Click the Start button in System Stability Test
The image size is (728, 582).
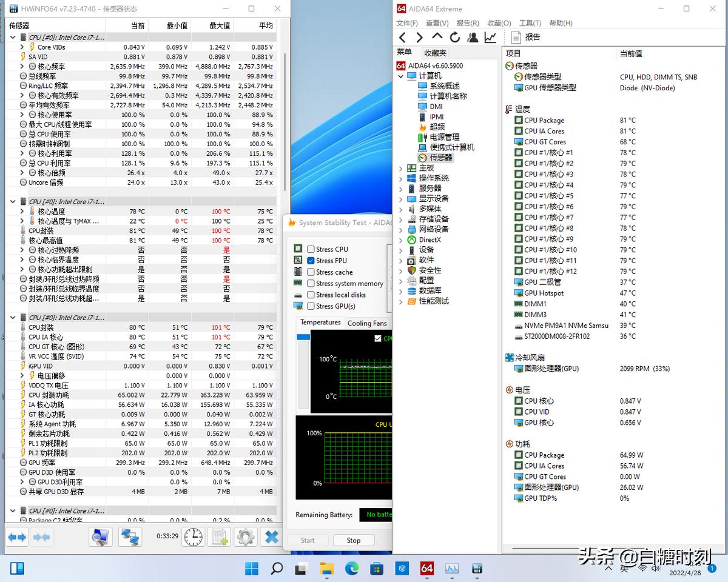tap(308, 540)
